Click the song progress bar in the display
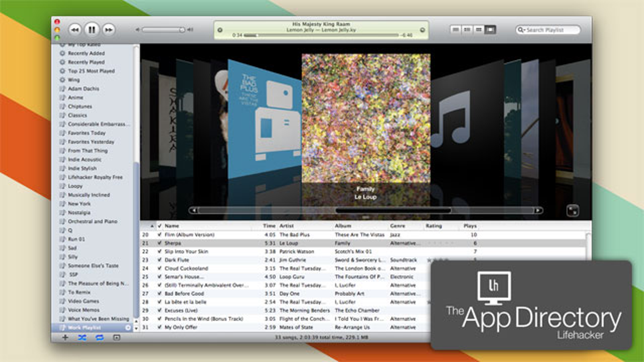Screen dimensions: 644x362 (321, 35)
